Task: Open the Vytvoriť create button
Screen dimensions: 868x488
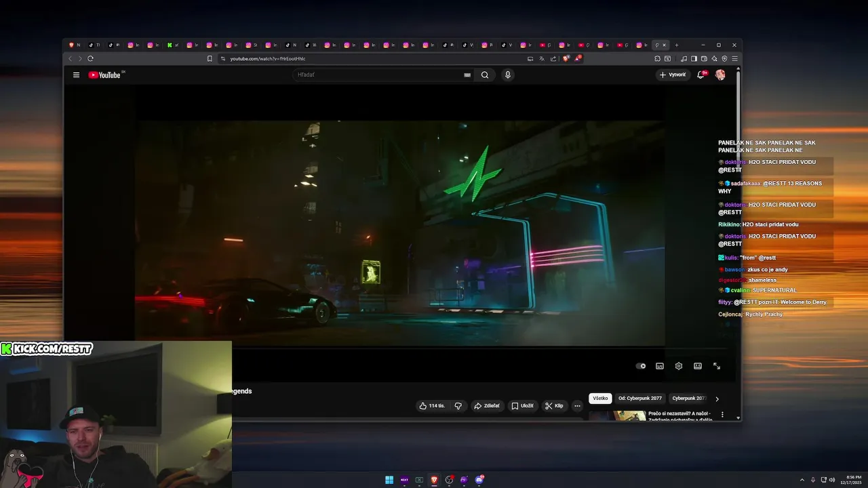Action: (x=673, y=75)
